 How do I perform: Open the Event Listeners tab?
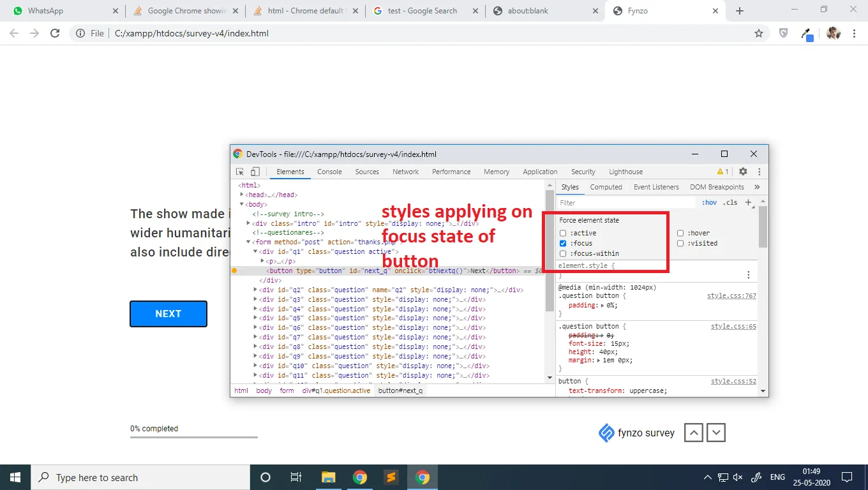tap(656, 187)
